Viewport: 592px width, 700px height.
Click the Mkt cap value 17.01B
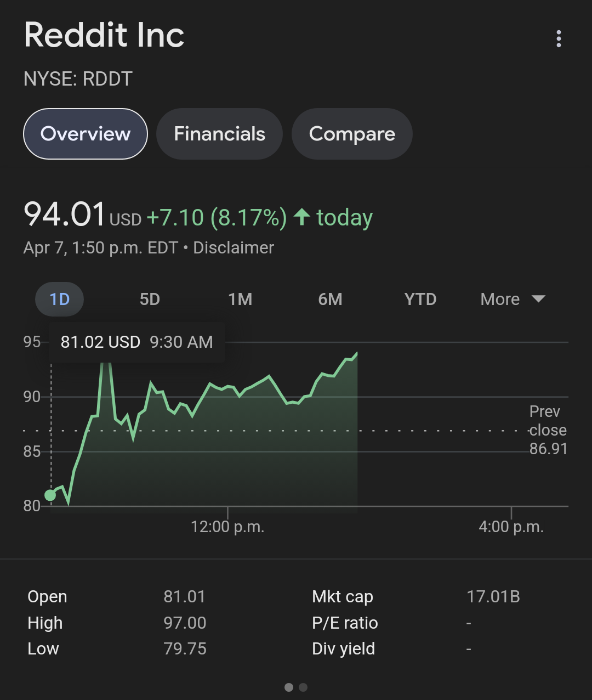coord(493,596)
